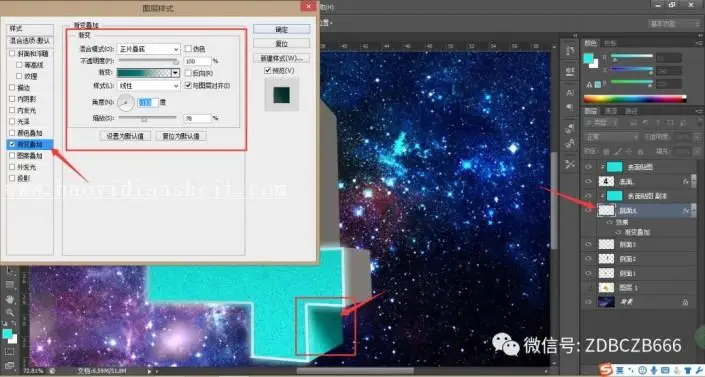Click lock icon on 背景 layer
The height and width of the screenshot is (377, 705).
tap(685, 302)
